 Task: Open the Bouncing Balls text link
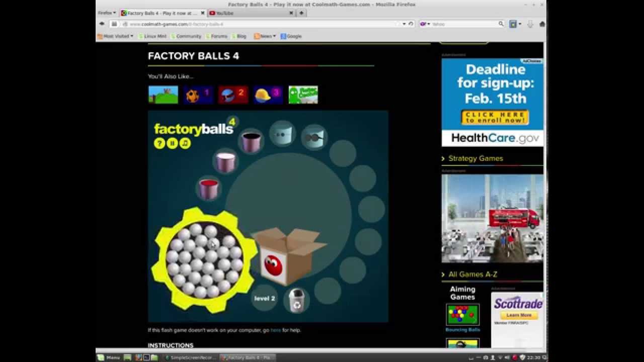click(x=463, y=330)
